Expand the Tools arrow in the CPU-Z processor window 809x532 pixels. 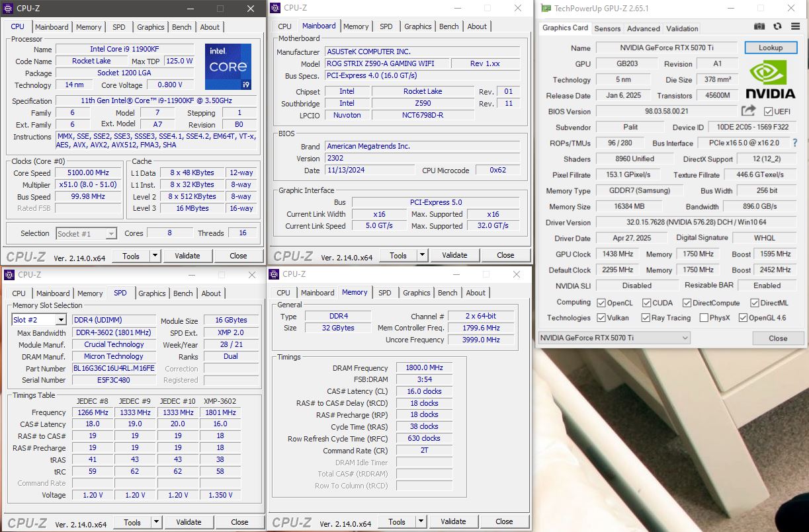(x=155, y=256)
